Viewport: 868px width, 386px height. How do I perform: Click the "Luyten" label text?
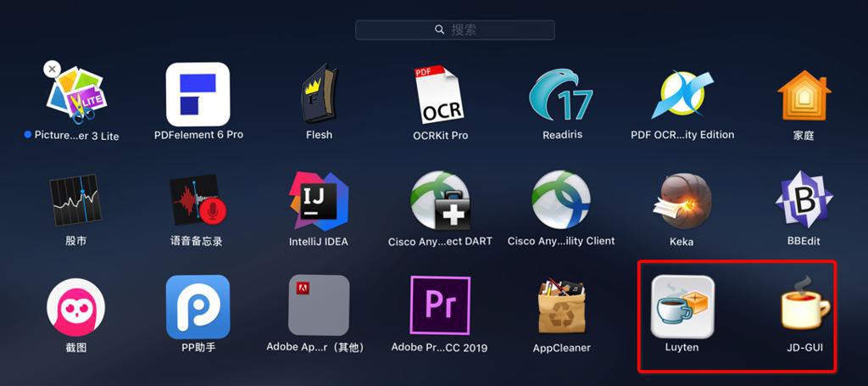coord(682,348)
